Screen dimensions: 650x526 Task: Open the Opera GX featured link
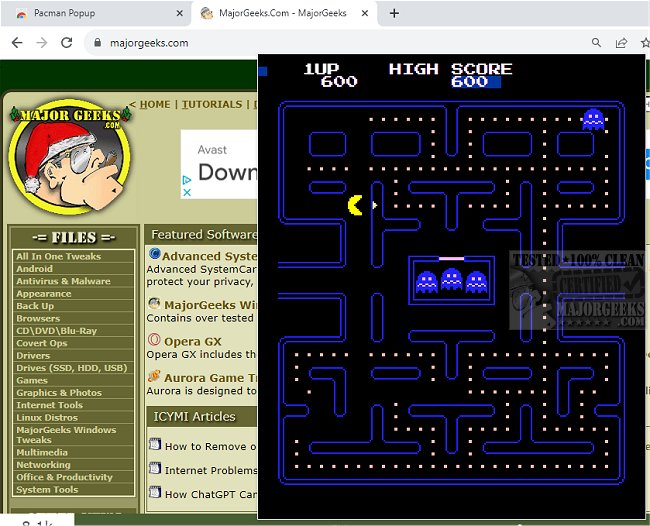193,342
